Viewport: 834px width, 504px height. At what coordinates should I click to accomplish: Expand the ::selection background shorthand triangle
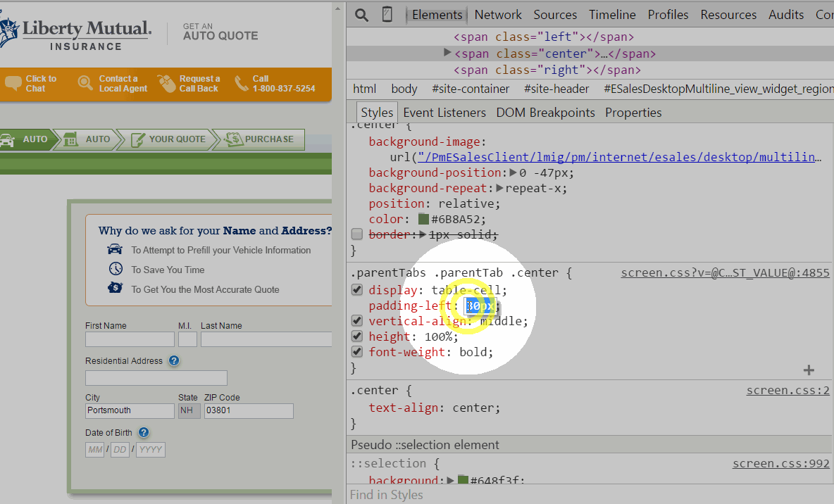point(451,480)
